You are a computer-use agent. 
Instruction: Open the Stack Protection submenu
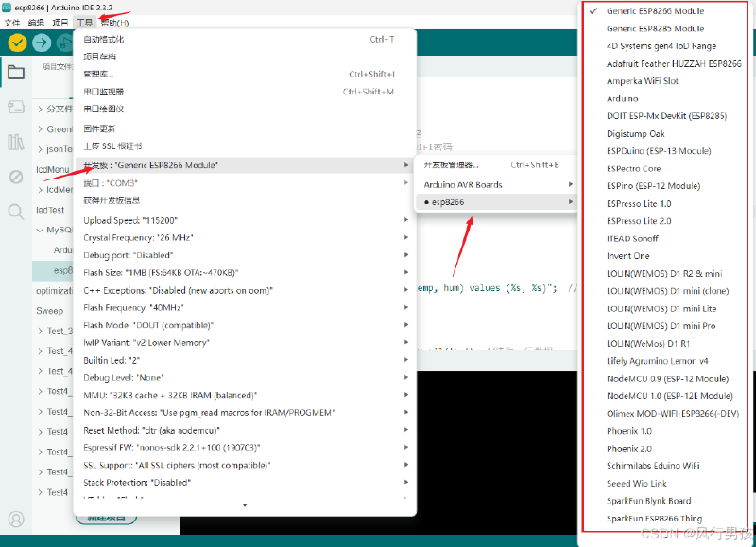[x=245, y=483]
